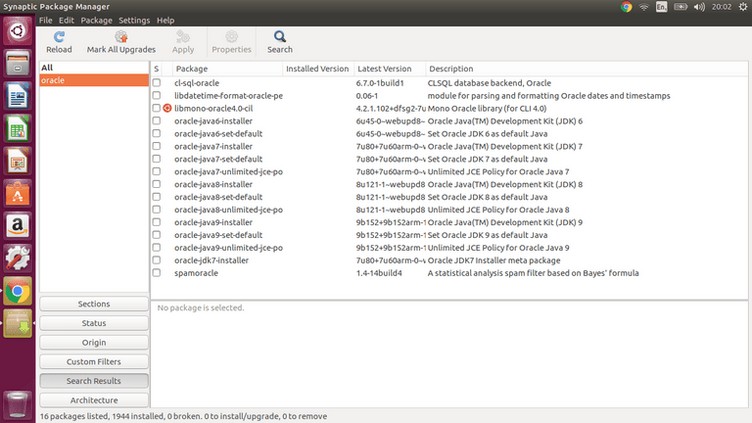Open the Settings menu
Screen dimensions: 752x423
pos(134,20)
